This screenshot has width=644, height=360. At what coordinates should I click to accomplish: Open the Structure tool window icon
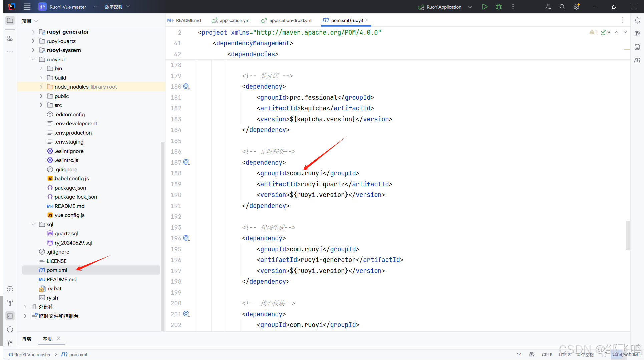(x=10, y=38)
